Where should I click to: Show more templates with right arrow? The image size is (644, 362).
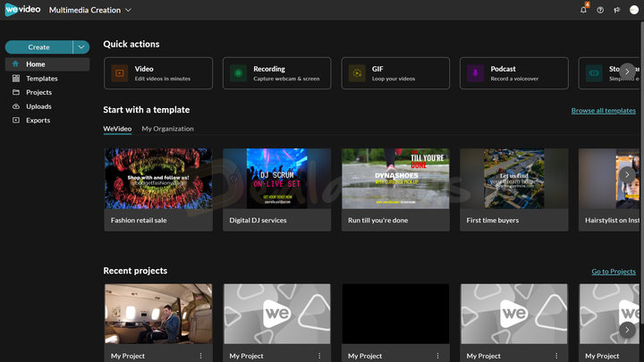click(627, 175)
